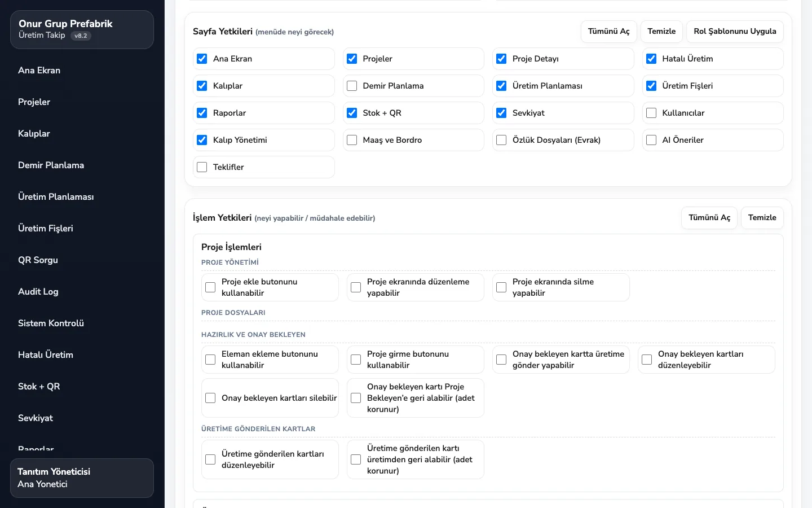Click the 'Proje İşlemleri' section heading
Viewport: 812px width, 508px height.
coord(231,247)
